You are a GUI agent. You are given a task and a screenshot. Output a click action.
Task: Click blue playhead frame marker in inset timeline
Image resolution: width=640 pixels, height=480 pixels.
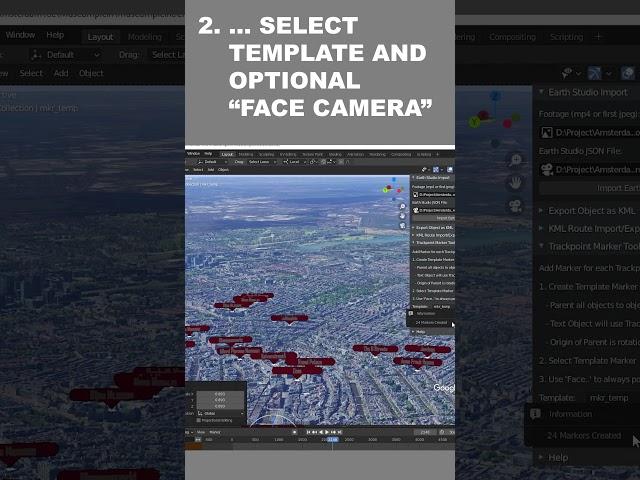click(x=333, y=440)
